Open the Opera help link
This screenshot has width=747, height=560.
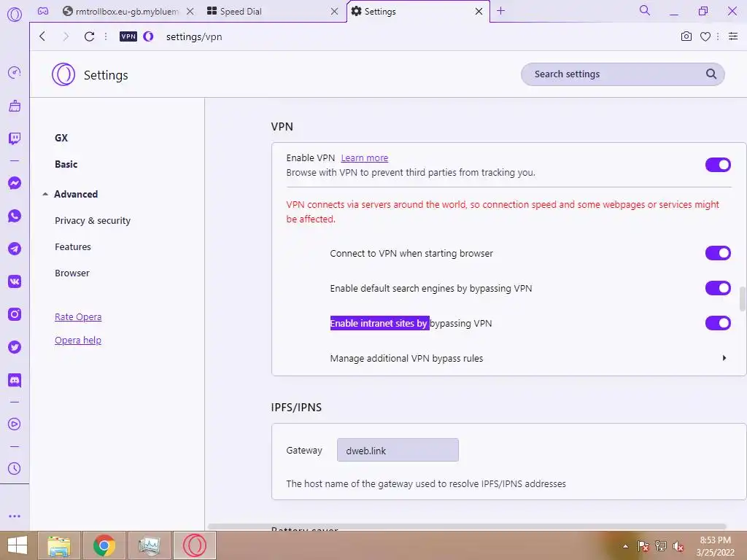(x=78, y=341)
